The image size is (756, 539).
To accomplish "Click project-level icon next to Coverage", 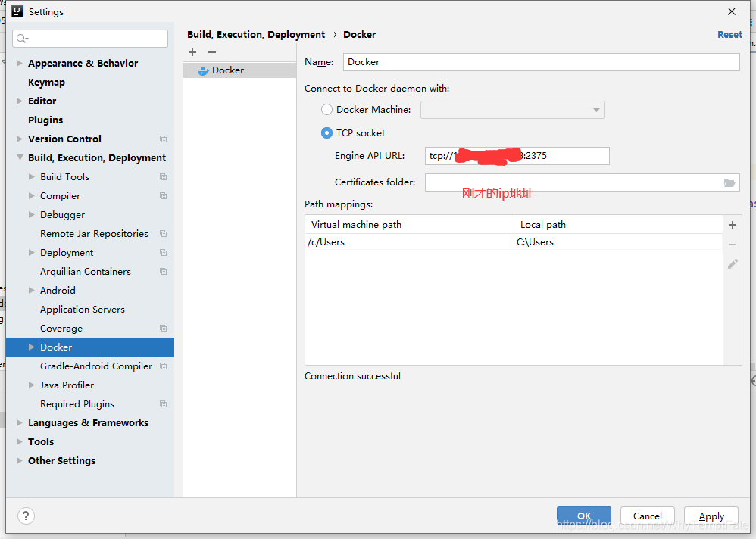I will tap(164, 329).
